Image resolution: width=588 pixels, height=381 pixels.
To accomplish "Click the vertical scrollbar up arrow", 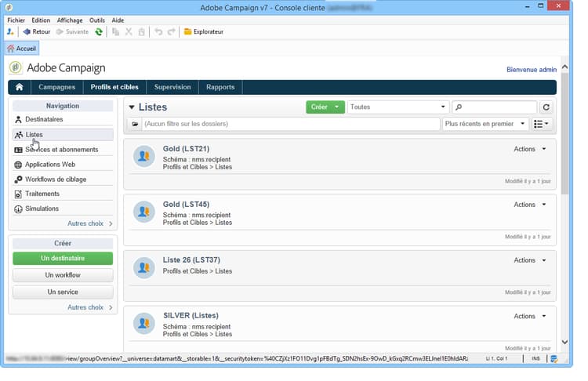I will pyautogui.click(x=564, y=67).
